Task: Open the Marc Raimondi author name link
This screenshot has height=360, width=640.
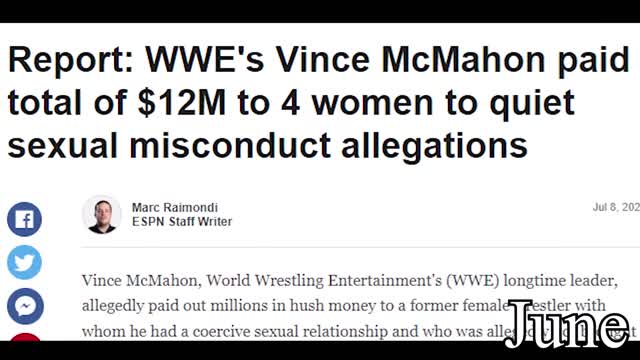Action: tap(175, 207)
